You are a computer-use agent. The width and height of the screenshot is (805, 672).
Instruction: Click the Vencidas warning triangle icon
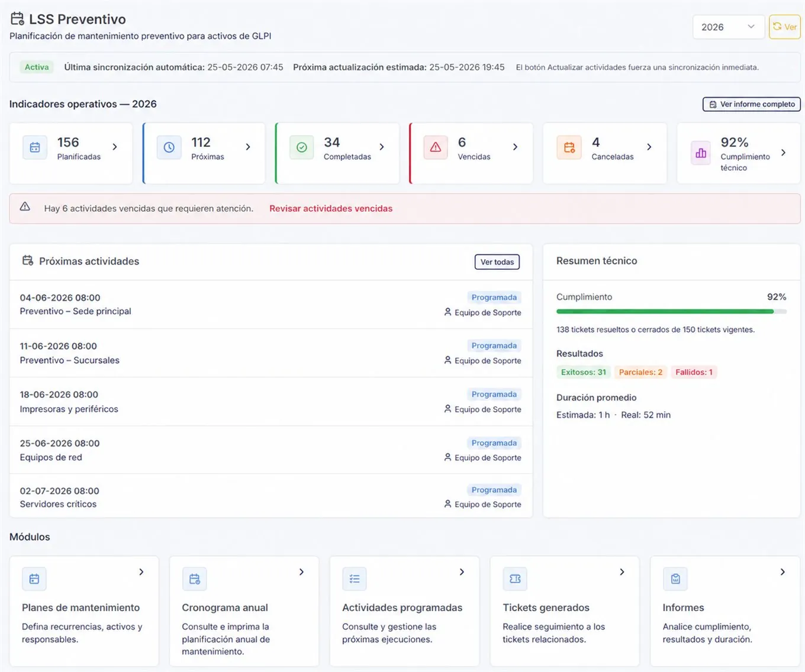click(436, 147)
